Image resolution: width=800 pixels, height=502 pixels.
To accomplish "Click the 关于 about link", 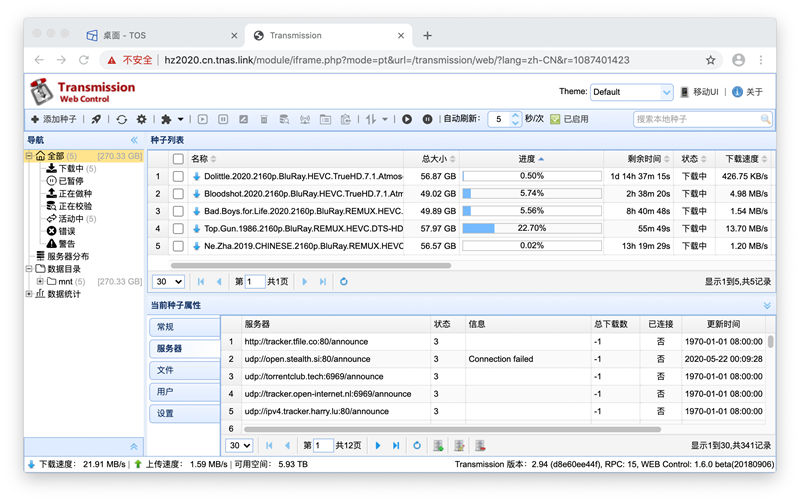I will (x=747, y=92).
